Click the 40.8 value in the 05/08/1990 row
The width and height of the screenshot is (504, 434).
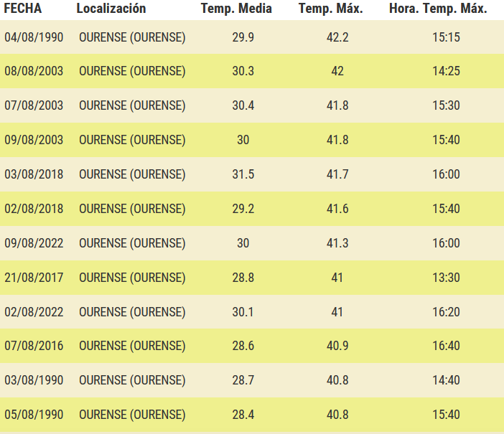click(x=337, y=415)
